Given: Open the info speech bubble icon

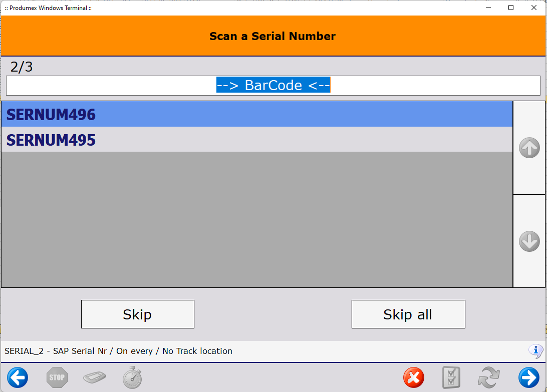Looking at the screenshot, I should pos(536,351).
